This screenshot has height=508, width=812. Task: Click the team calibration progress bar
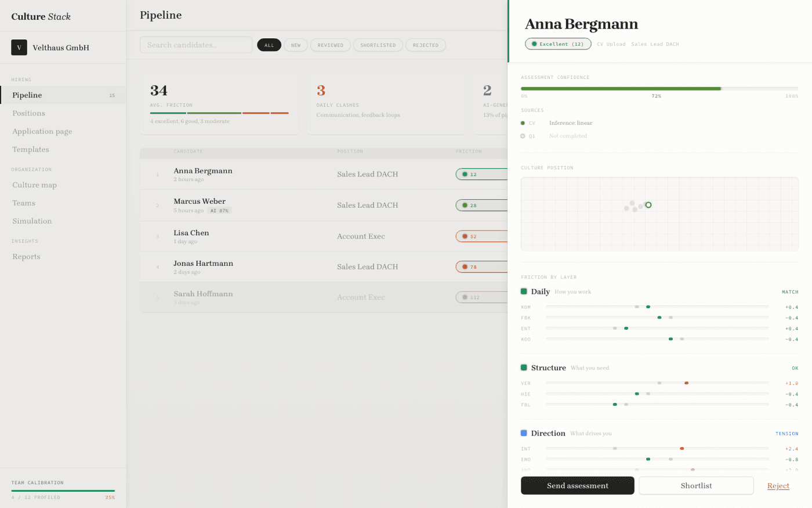point(63,491)
